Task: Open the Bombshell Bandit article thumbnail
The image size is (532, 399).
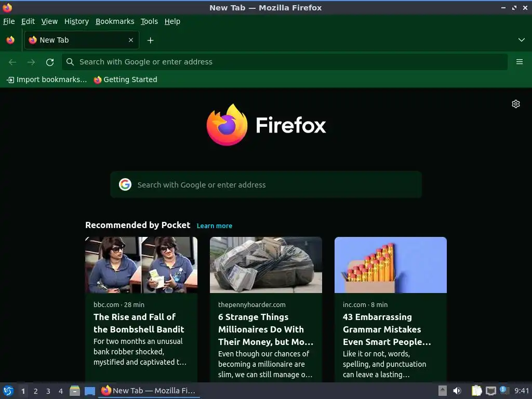Action: pyautogui.click(x=141, y=265)
